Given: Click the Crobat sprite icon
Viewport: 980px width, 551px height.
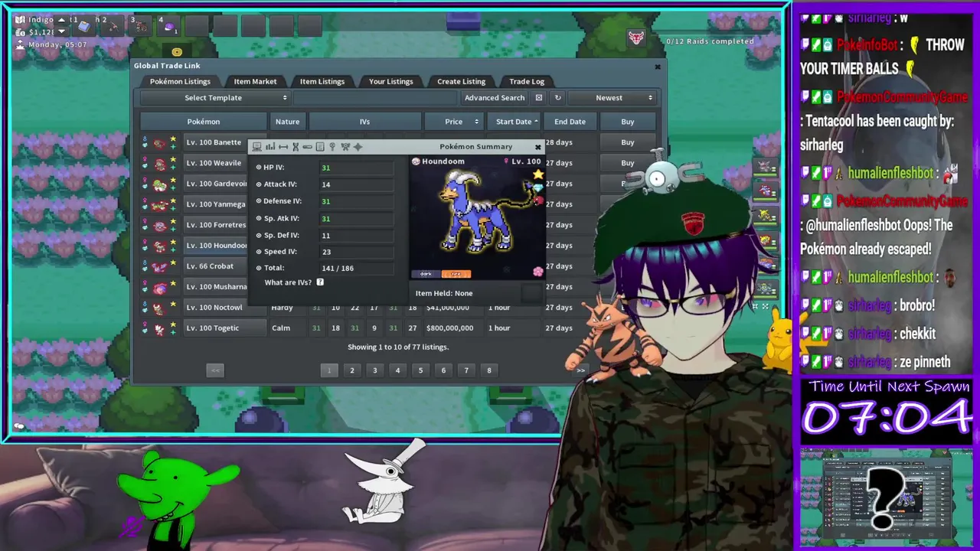Looking at the screenshot, I should (x=159, y=267).
